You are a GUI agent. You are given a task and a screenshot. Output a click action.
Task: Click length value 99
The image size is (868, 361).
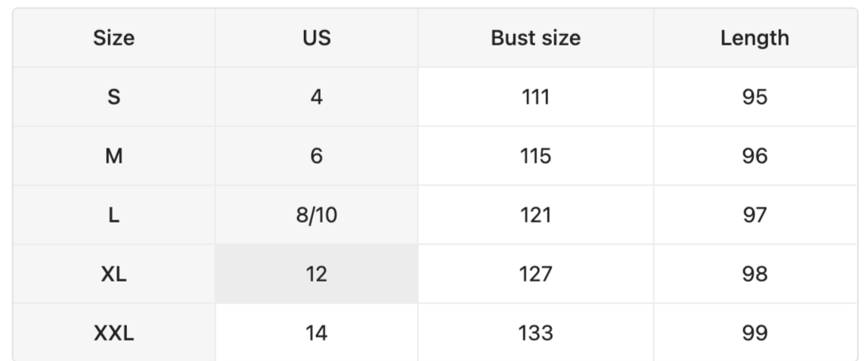click(x=755, y=333)
